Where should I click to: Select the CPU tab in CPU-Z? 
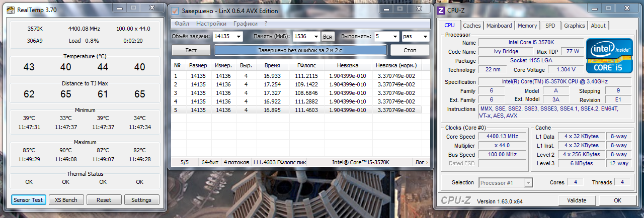[x=450, y=25]
